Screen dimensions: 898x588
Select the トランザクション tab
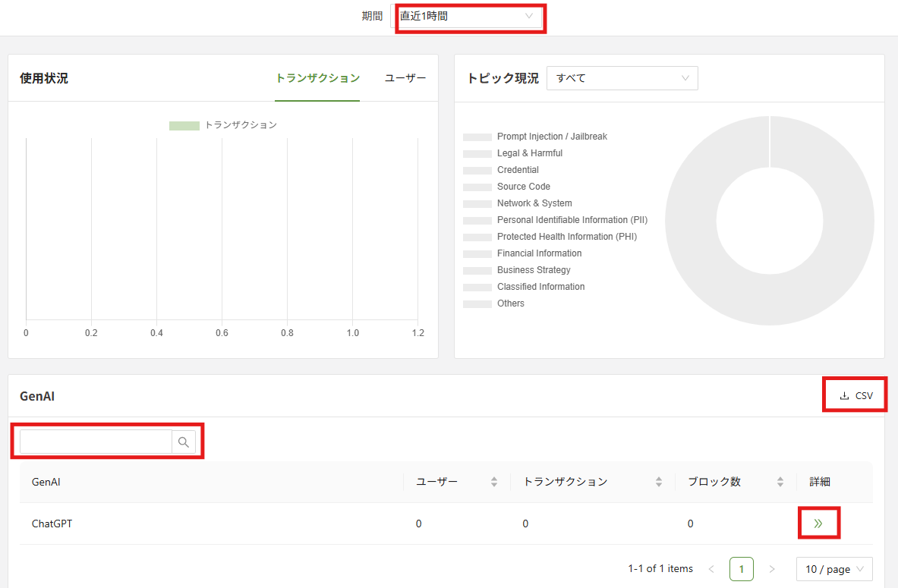coord(317,78)
